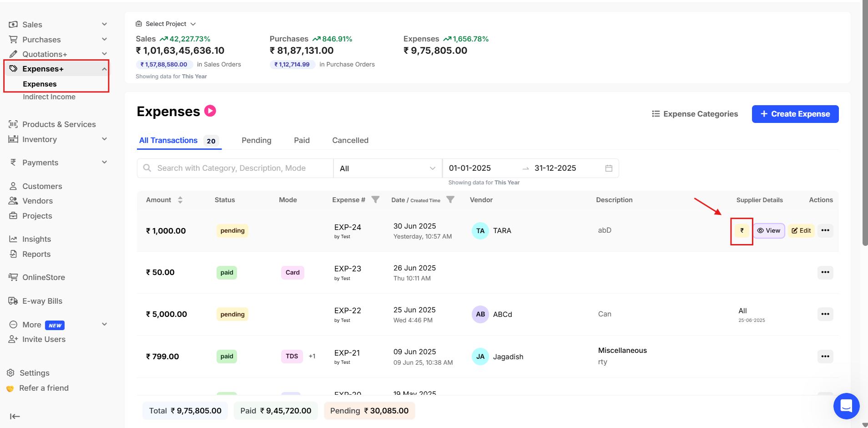Open Expense Categories

coord(695,114)
